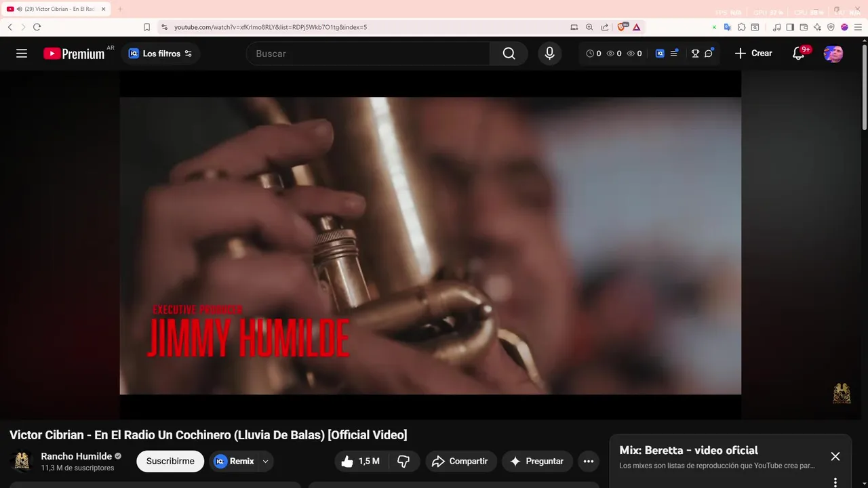
Task: Open the vidIQ list icon with blue dot
Action: (674, 53)
